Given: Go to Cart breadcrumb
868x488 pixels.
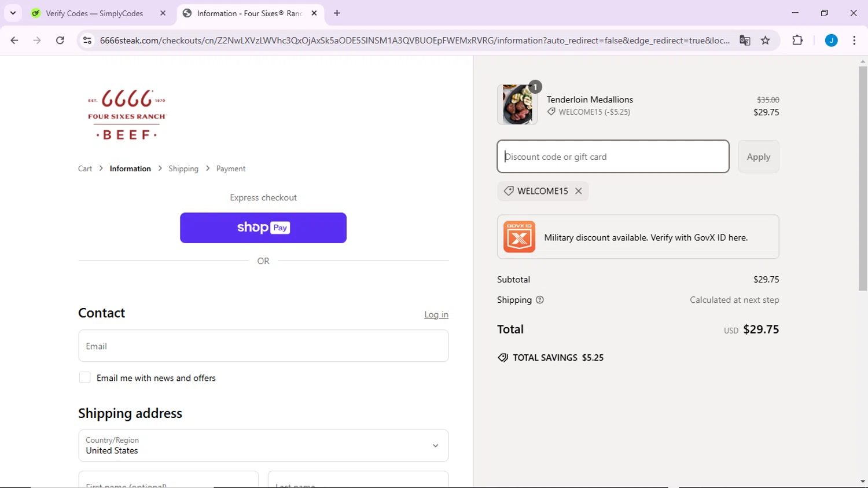Looking at the screenshot, I should [85, 168].
